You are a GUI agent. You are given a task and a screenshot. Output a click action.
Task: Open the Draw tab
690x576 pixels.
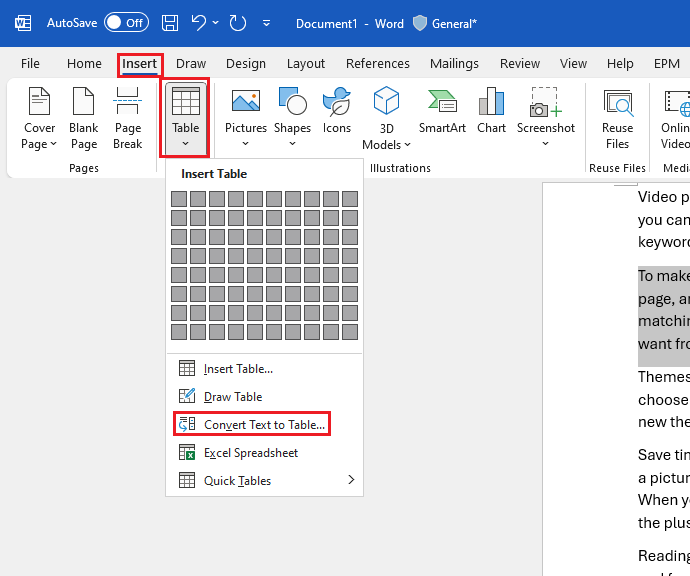point(191,64)
